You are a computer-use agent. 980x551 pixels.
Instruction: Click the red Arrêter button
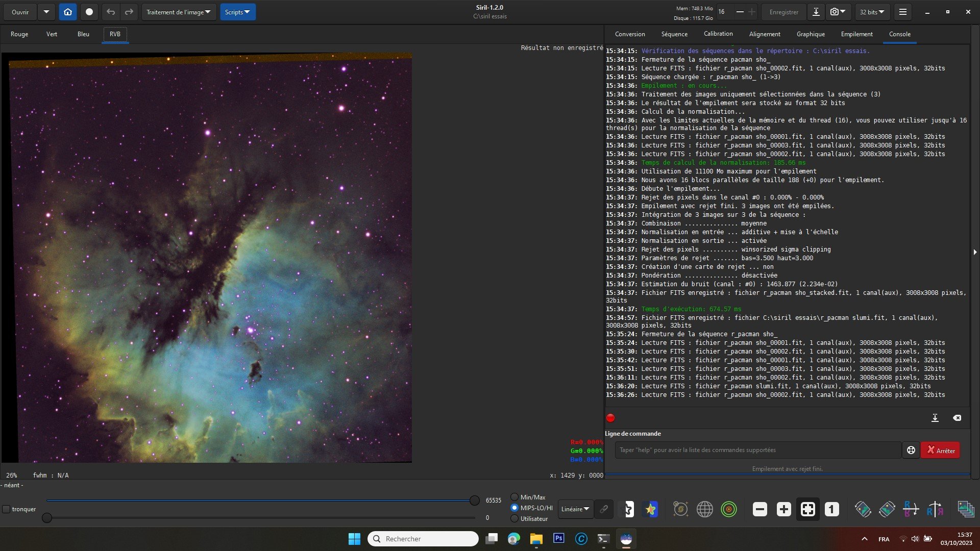(x=940, y=450)
